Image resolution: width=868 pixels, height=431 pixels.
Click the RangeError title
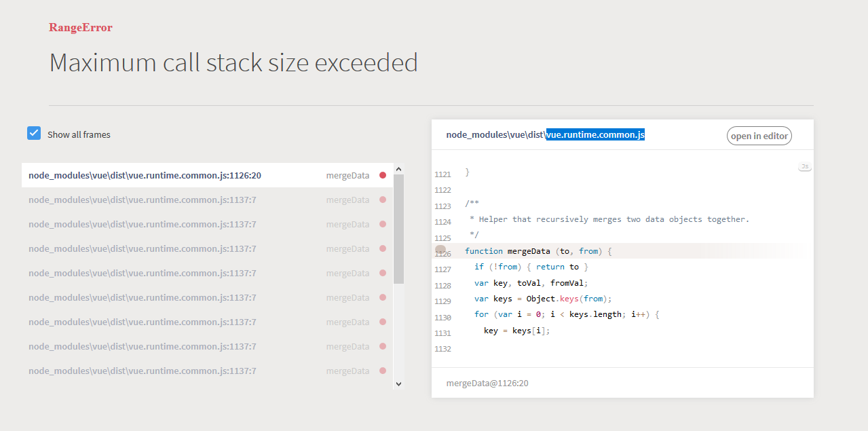[81, 28]
